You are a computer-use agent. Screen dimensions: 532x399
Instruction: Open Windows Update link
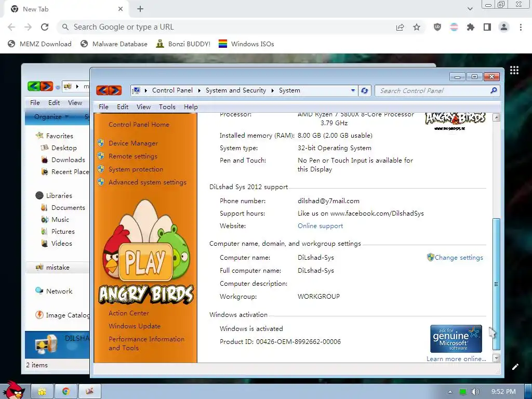click(135, 326)
